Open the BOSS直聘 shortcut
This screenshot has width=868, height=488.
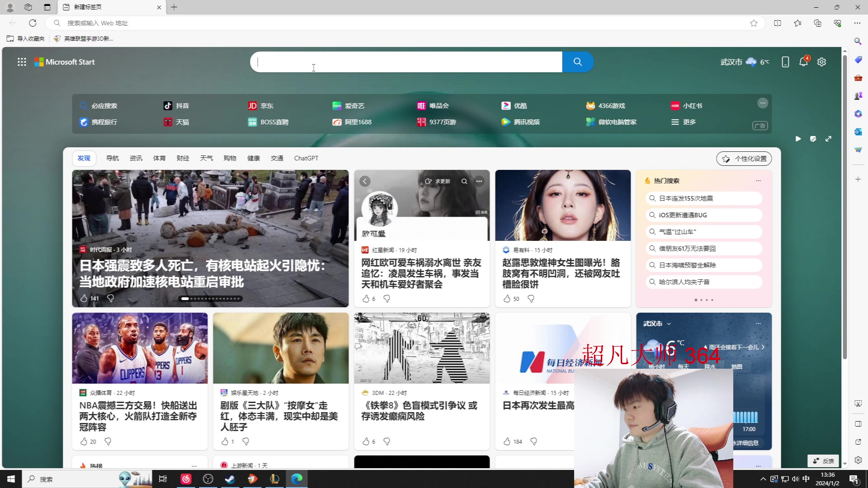click(x=268, y=122)
